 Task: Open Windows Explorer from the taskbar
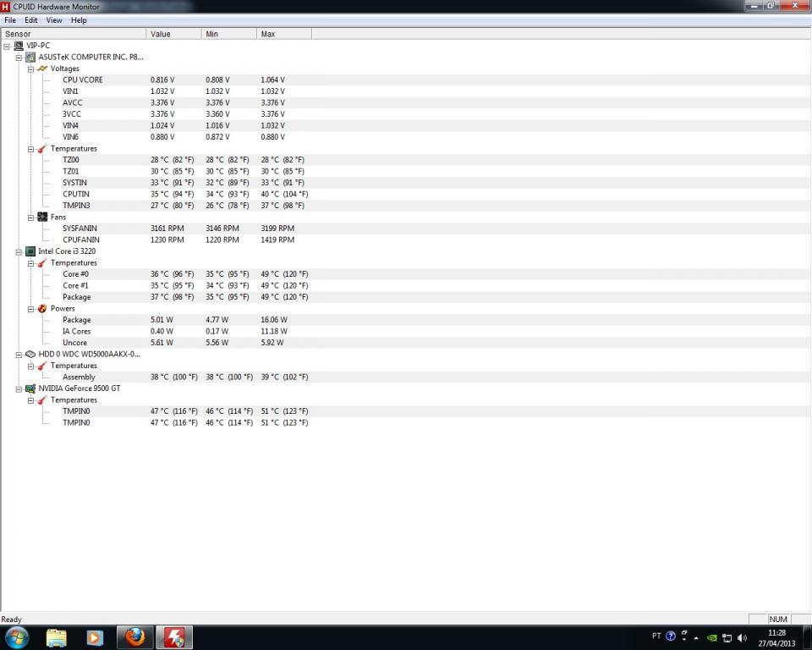[57, 637]
